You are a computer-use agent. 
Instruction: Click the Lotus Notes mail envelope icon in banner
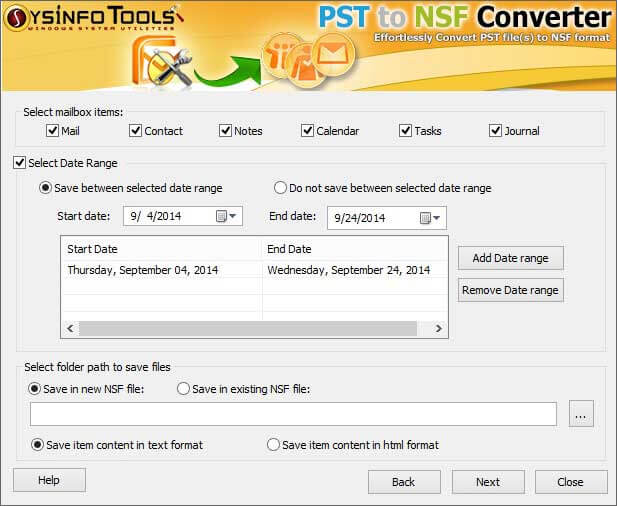334,55
